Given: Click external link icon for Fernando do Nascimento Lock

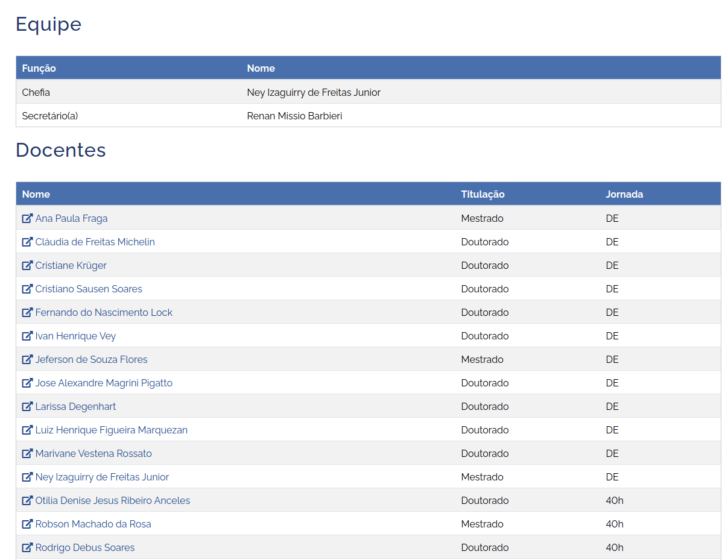Looking at the screenshot, I should click(27, 312).
